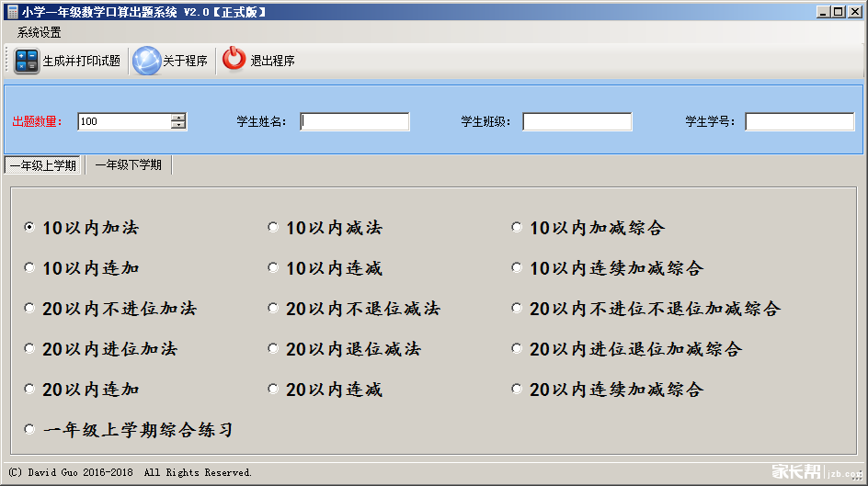The height and width of the screenshot is (486, 868).
Task: Click the calculator icon for 生成并打印试题
Action: (27, 61)
